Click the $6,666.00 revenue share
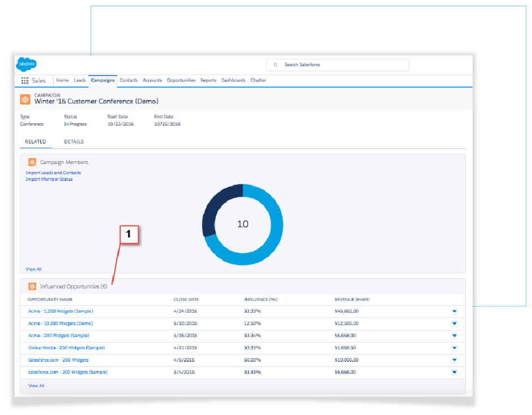The height and width of the screenshot is (415, 532). pos(345,372)
